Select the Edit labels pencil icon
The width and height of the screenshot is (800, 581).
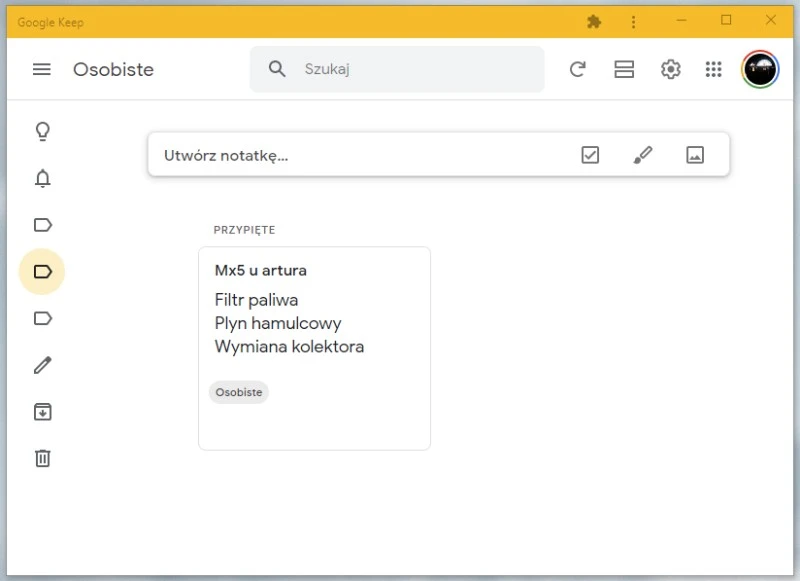[41, 365]
